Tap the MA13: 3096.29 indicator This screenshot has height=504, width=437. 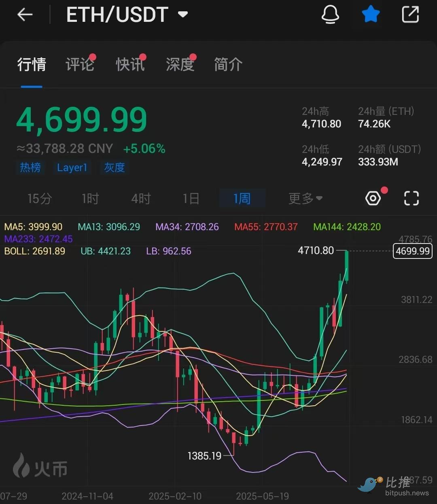109,227
